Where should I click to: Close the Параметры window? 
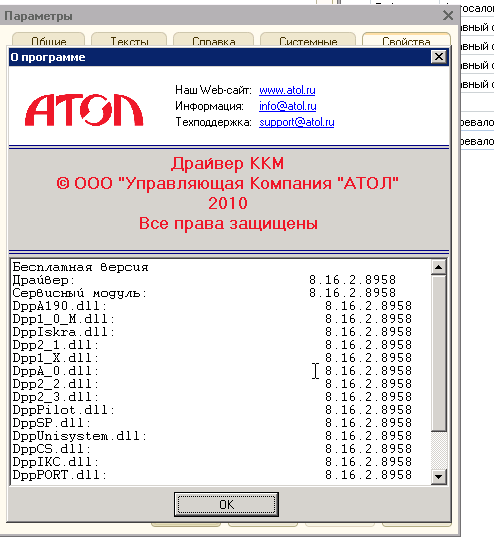448,16
